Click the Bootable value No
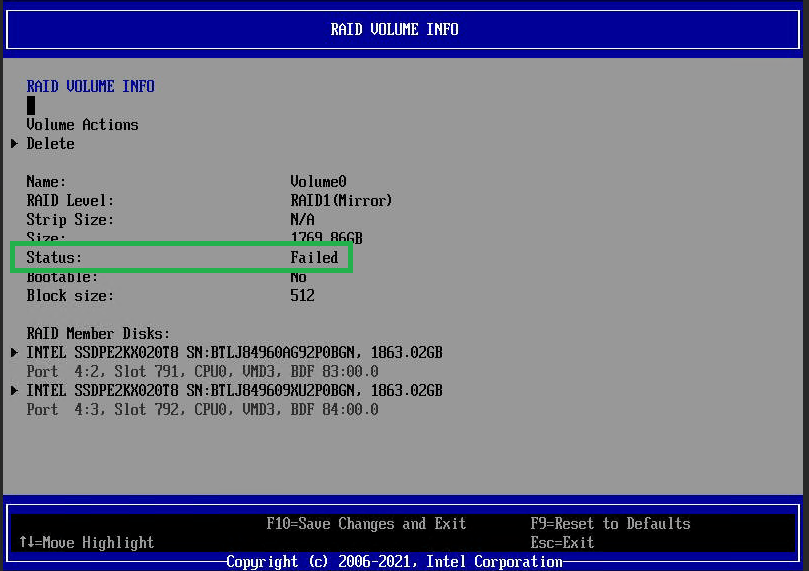Screen dimensions: 809x571 pyautogui.click(x=298, y=277)
